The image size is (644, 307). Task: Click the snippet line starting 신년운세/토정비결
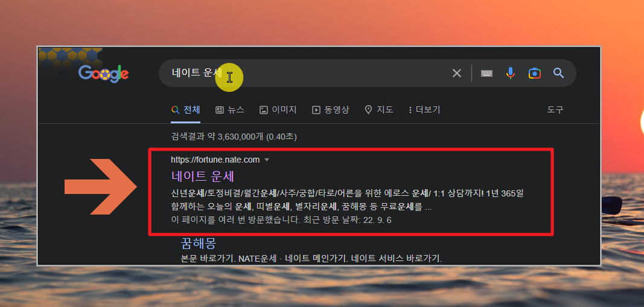(348, 193)
